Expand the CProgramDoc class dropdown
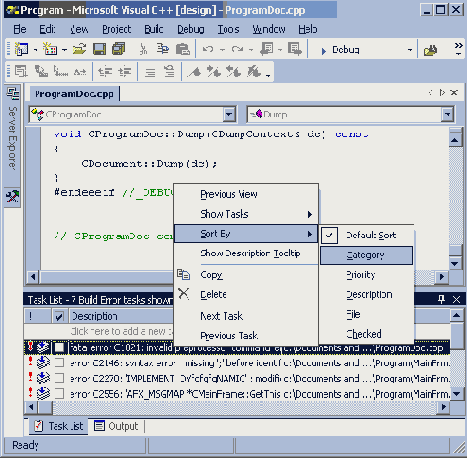The width and height of the screenshot is (467, 458). click(x=229, y=114)
